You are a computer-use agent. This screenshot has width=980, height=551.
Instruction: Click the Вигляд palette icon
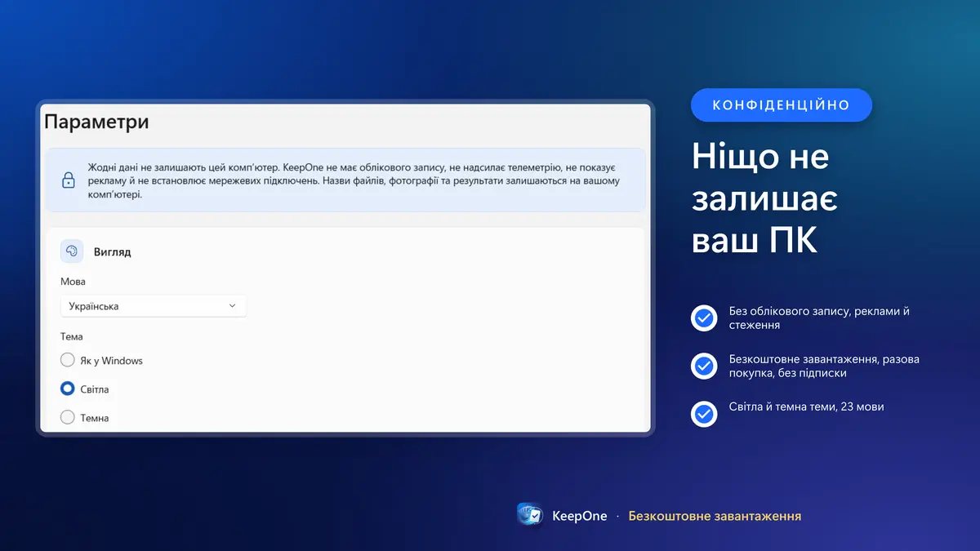tap(72, 251)
